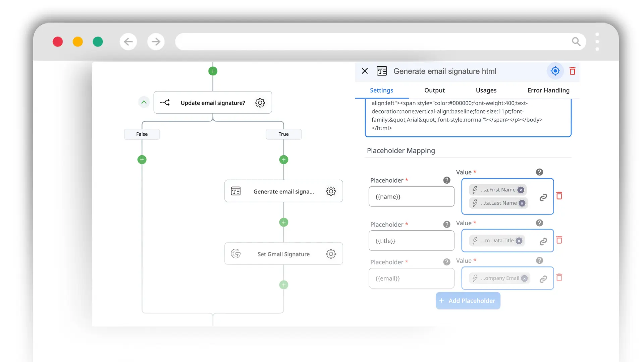Show help for first Placeholder label
This screenshot has height=362, width=644.
(x=447, y=180)
